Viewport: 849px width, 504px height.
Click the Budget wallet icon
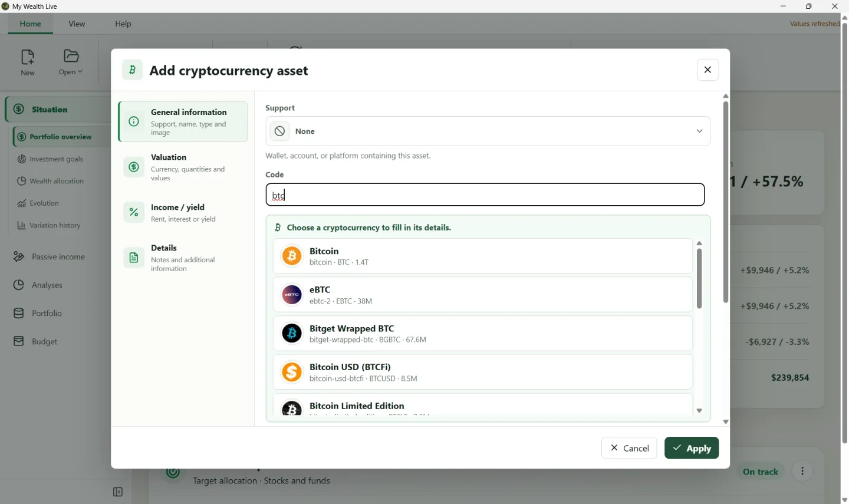19,341
